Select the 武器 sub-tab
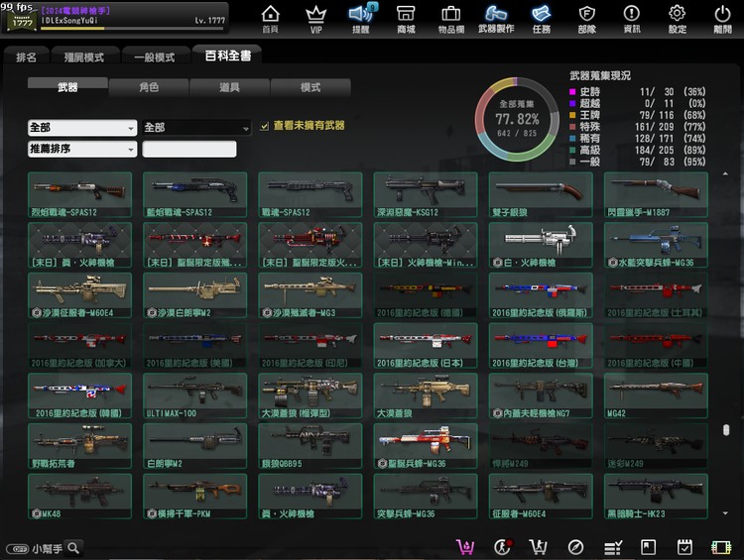Image resolution: width=744 pixels, height=560 pixels. pyautogui.click(x=67, y=87)
